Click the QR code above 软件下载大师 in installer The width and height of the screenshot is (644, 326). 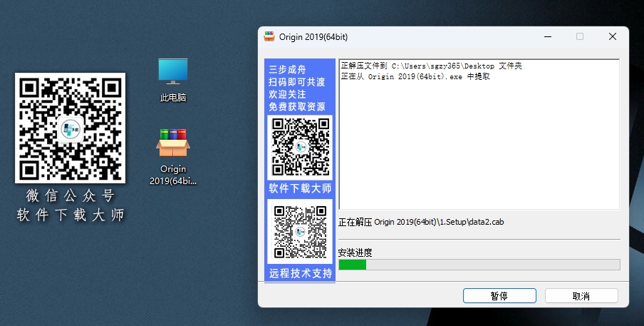click(300, 147)
